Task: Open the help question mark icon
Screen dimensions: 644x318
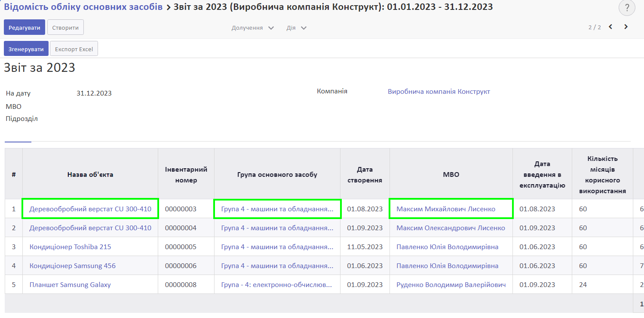Action: (x=627, y=8)
